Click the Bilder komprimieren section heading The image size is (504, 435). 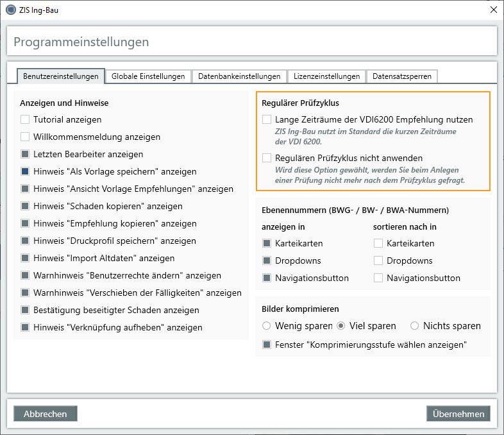point(300,309)
